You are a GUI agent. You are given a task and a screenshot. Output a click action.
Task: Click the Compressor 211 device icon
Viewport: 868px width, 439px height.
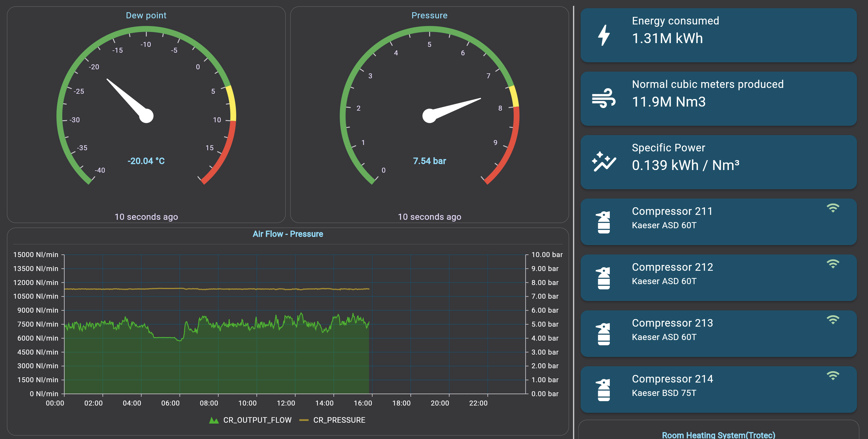[x=603, y=222]
